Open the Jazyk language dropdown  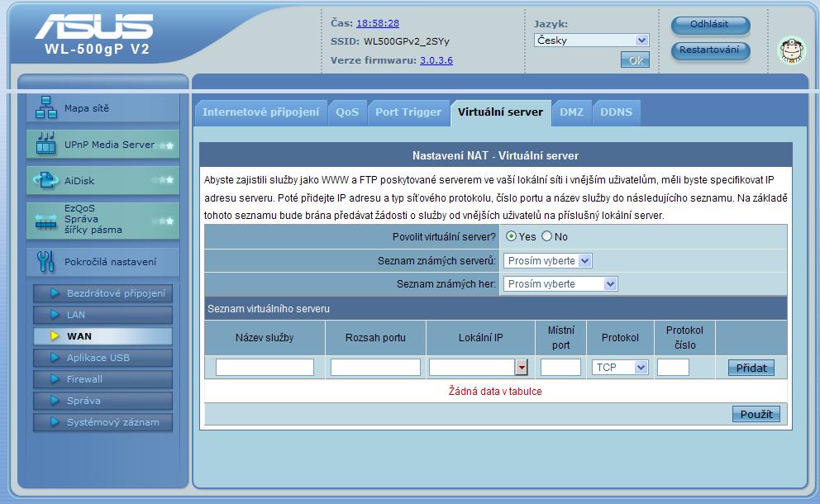tap(592, 40)
